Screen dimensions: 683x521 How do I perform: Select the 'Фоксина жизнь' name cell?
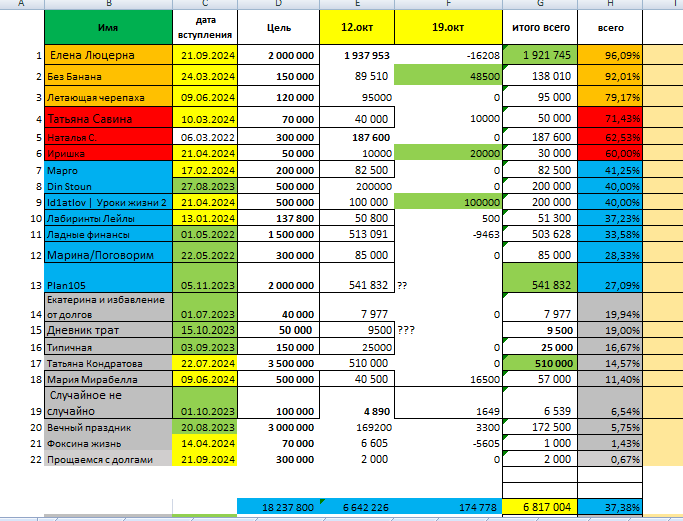(108, 443)
